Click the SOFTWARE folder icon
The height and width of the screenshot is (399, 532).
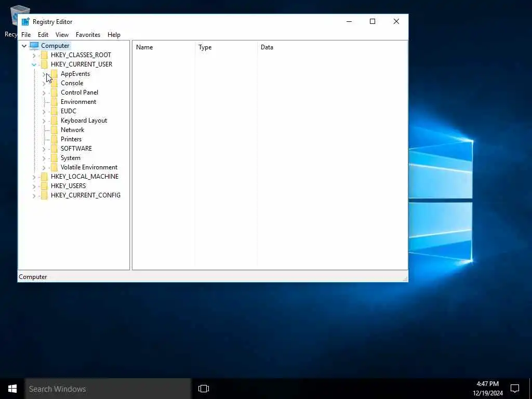point(54,148)
